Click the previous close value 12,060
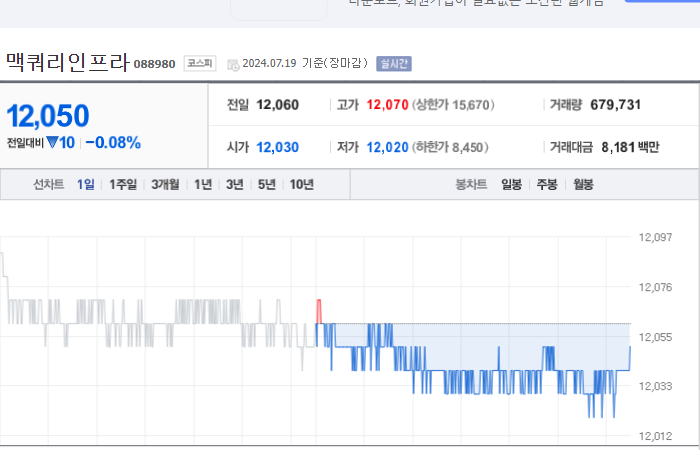 278,105
